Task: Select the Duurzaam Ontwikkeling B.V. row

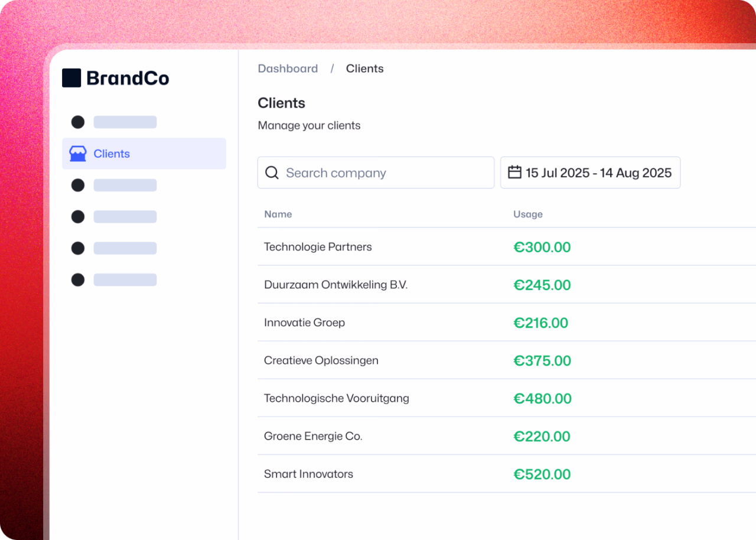Action: coord(335,285)
